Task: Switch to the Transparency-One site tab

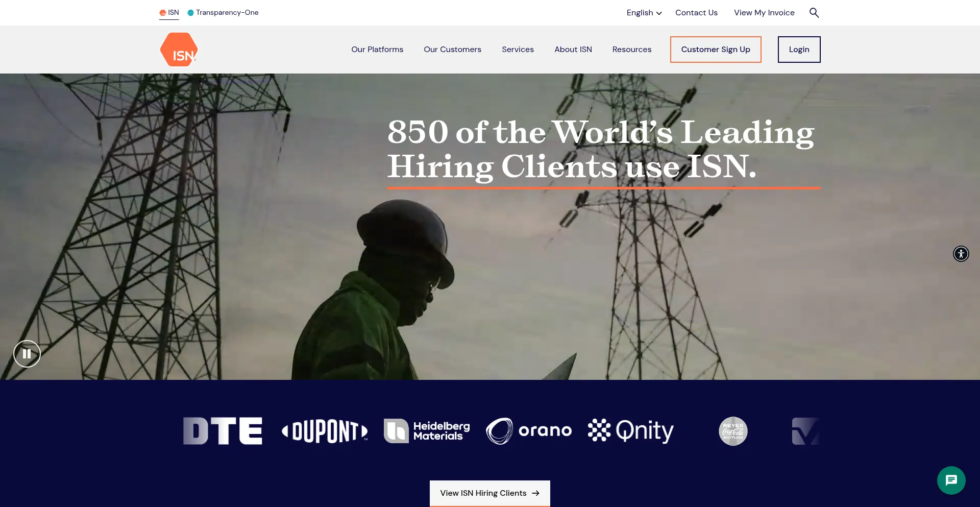Action: pos(223,13)
